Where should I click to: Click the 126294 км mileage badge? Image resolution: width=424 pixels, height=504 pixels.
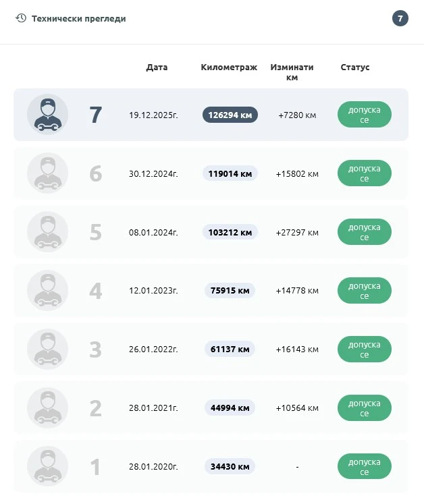[230, 115]
